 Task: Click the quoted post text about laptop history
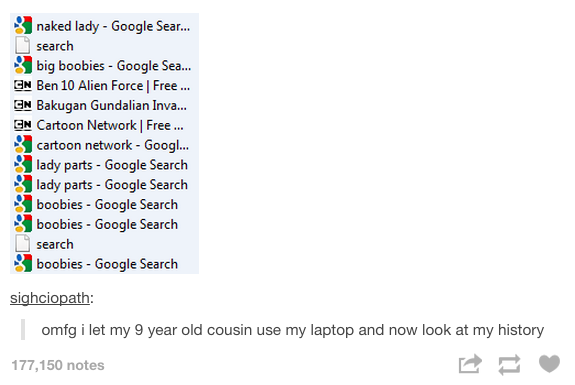tap(292, 330)
